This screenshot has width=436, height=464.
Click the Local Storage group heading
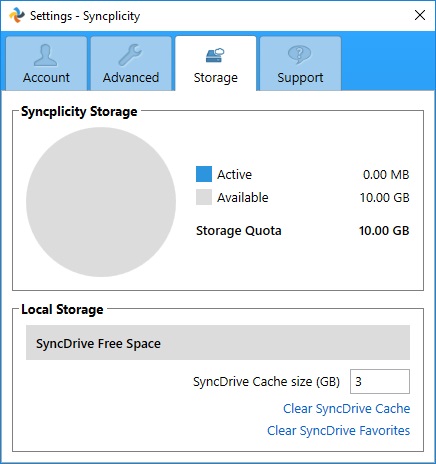tap(62, 309)
